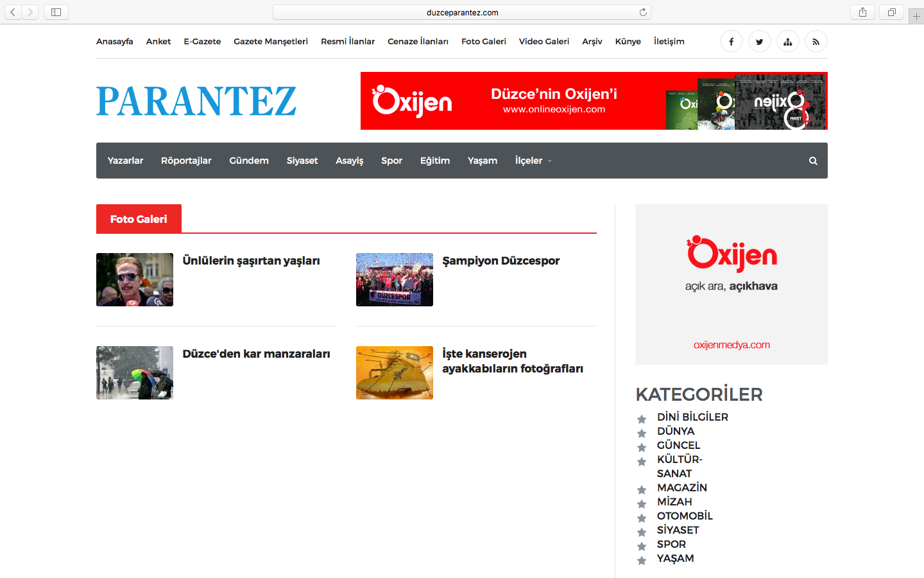This screenshot has height=578, width=924.
Task: Click the red Oxijen banner advertisement
Action: pyautogui.click(x=594, y=101)
